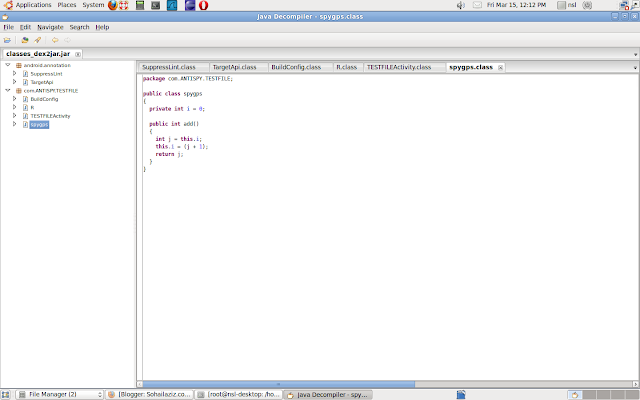This screenshot has height=400, width=640.
Task: Open the editor tab list dropdown arrow
Action: pos(635,68)
